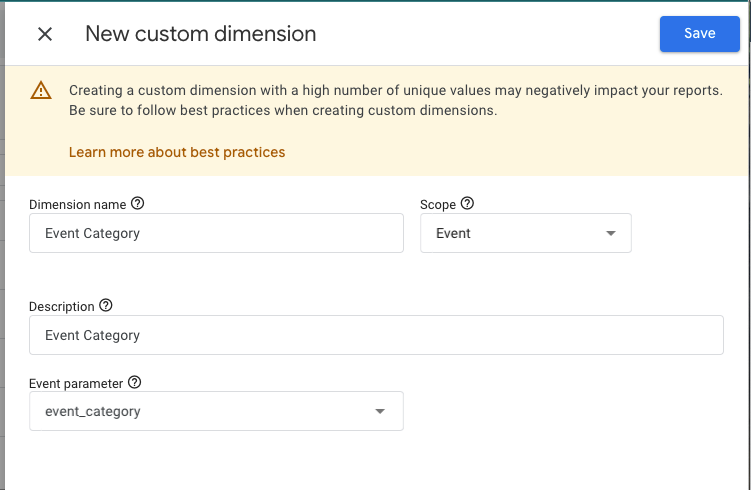Close the New custom dimension panel
The width and height of the screenshot is (751, 490).
[x=45, y=34]
